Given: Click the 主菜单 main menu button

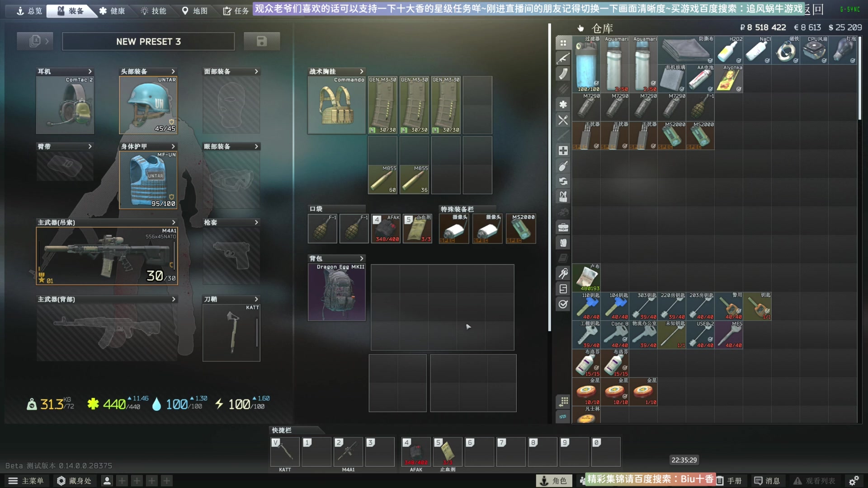Looking at the screenshot, I should pyautogui.click(x=26, y=481).
